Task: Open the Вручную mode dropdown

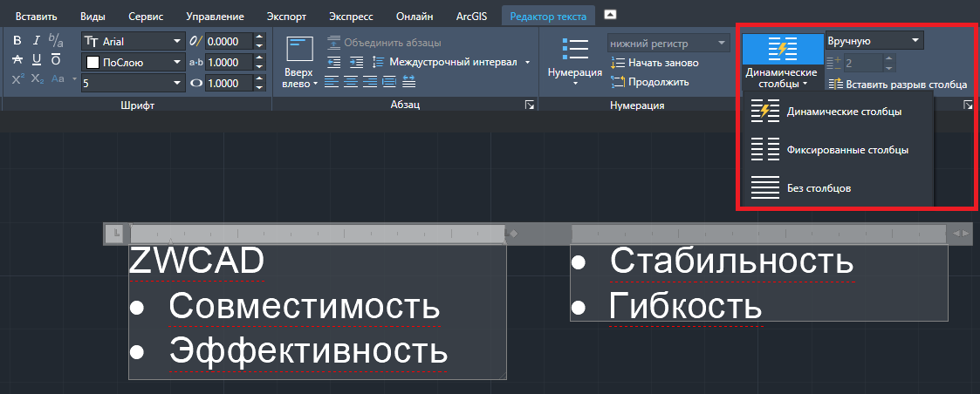Action: coord(874,41)
